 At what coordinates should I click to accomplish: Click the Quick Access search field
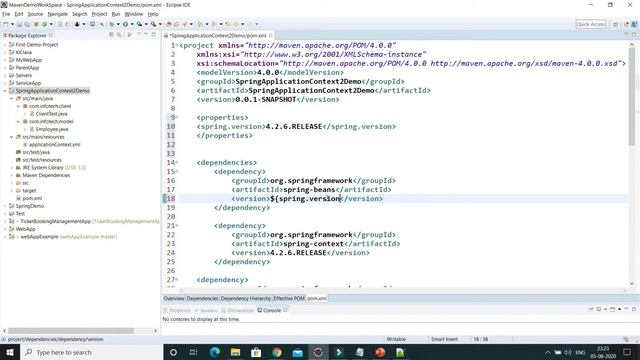click(x=591, y=24)
